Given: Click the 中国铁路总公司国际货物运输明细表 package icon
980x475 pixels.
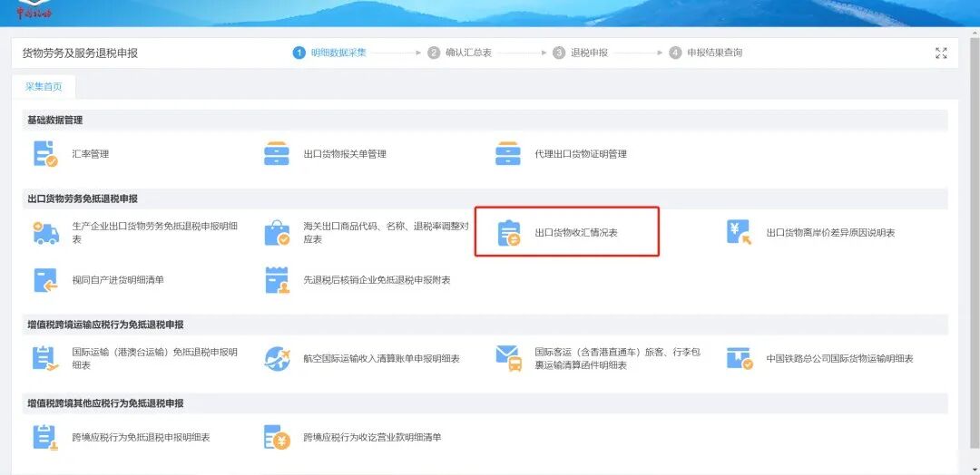Looking at the screenshot, I should tap(740, 358).
